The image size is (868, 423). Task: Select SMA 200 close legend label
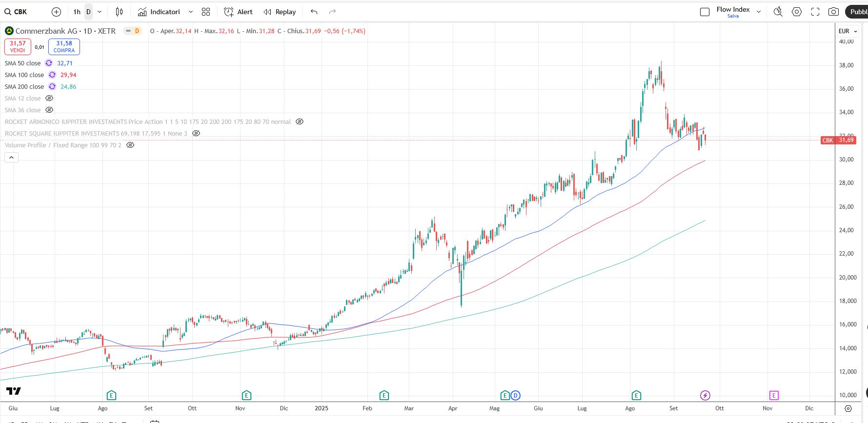(x=24, y=86)
